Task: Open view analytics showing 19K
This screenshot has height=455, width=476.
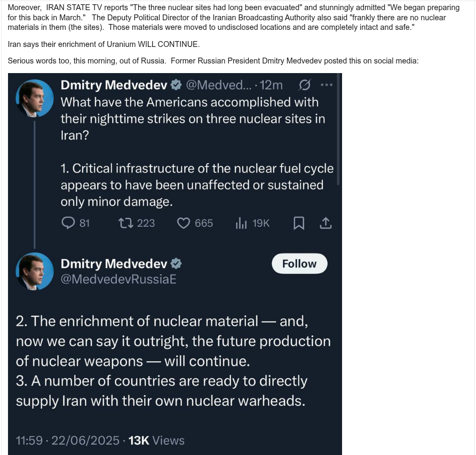Action: pos(241,223)
